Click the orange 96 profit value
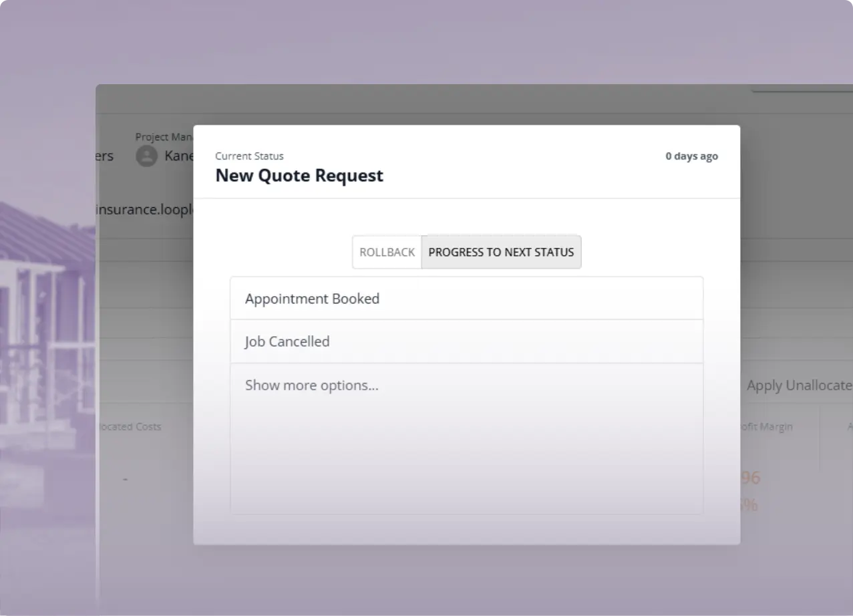 point(750,478)
